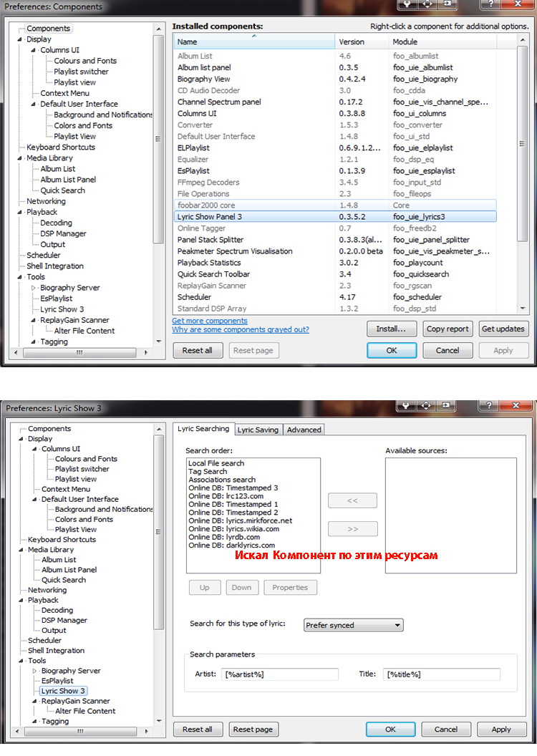Open Context Menu in Lyric Show 3 window tree
The image size is (537, 756).
(66, 490)
